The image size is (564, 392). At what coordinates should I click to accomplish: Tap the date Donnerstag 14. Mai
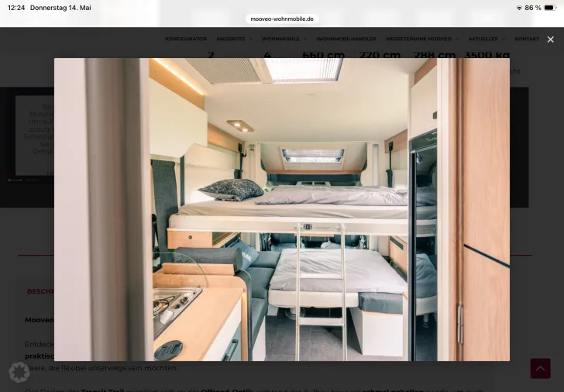tap(60, 8)
